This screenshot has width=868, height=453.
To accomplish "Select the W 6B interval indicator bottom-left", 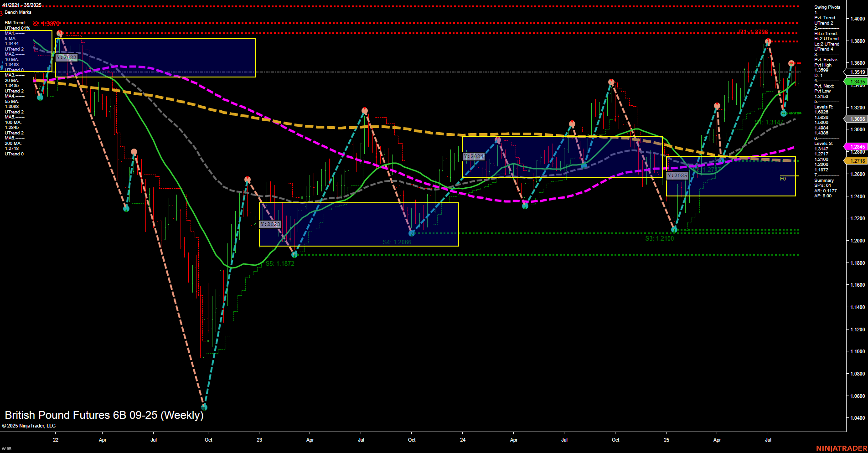I will (x=6, y=449).
